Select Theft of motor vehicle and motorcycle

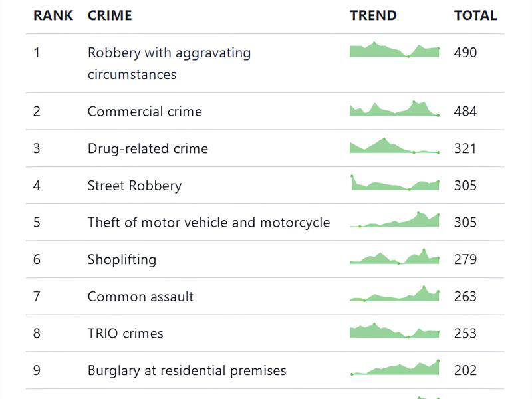pos(209,223)
